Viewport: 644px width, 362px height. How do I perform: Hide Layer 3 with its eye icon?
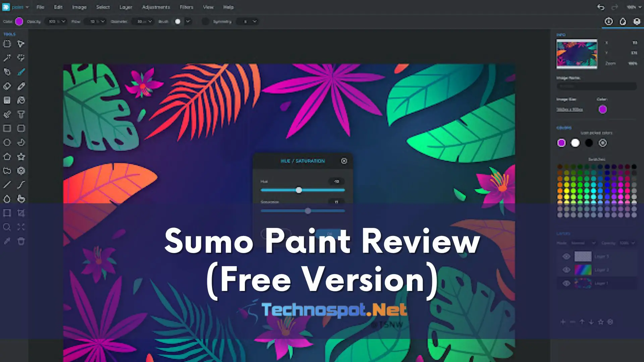[x=567, y=256]
